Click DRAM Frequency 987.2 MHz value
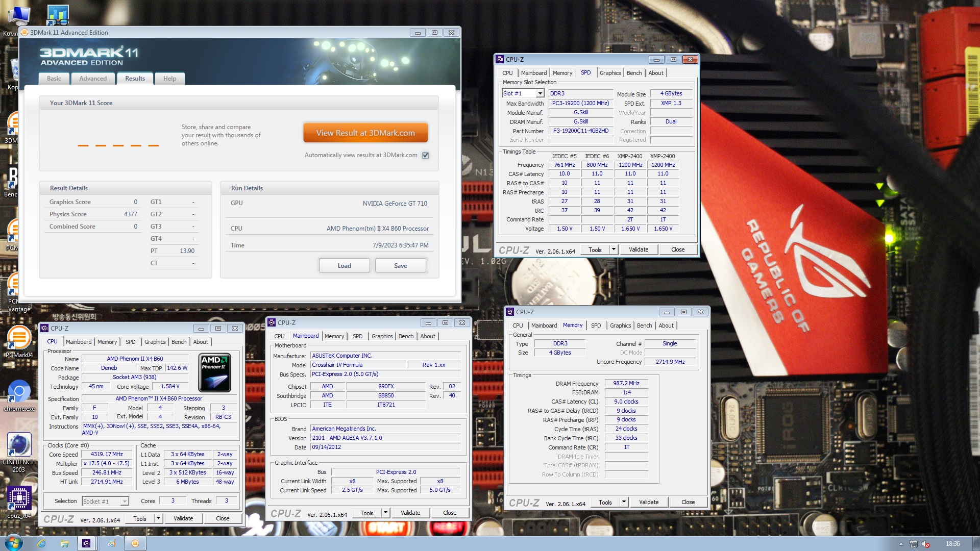Viewport: 980px width, 551px height. (x=626, y=383)
